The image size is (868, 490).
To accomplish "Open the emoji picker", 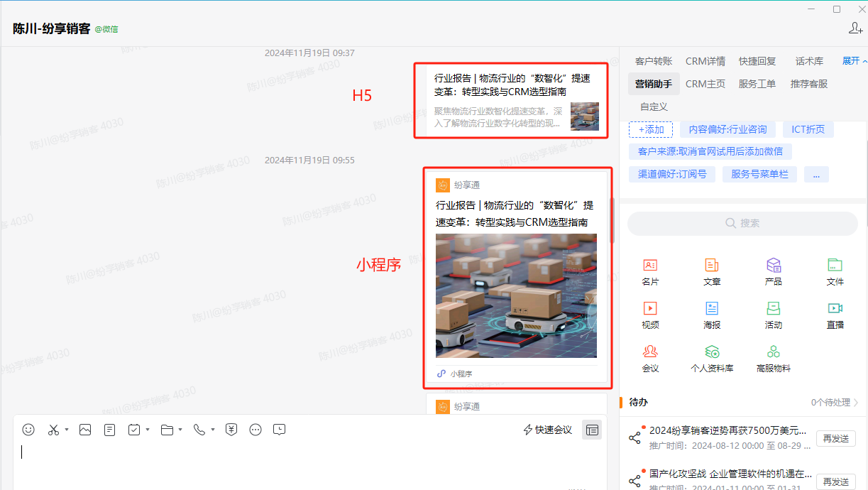I will (28, 430).
